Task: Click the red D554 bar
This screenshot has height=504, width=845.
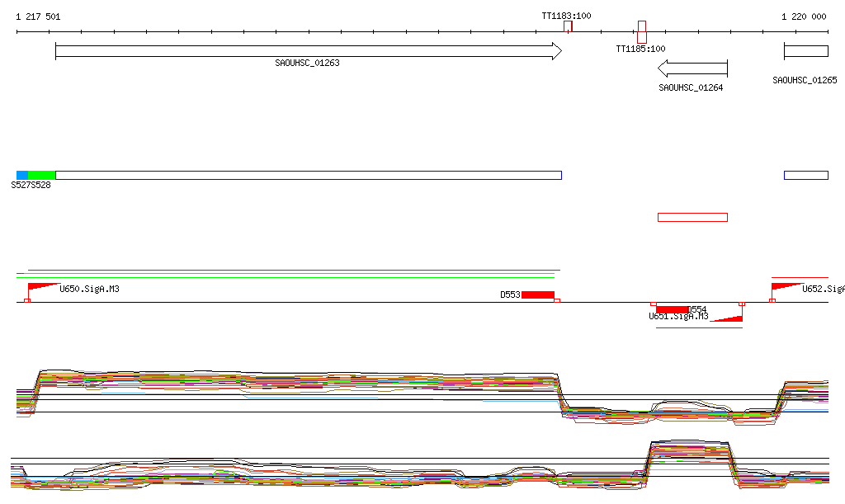Action: point(672,309)
